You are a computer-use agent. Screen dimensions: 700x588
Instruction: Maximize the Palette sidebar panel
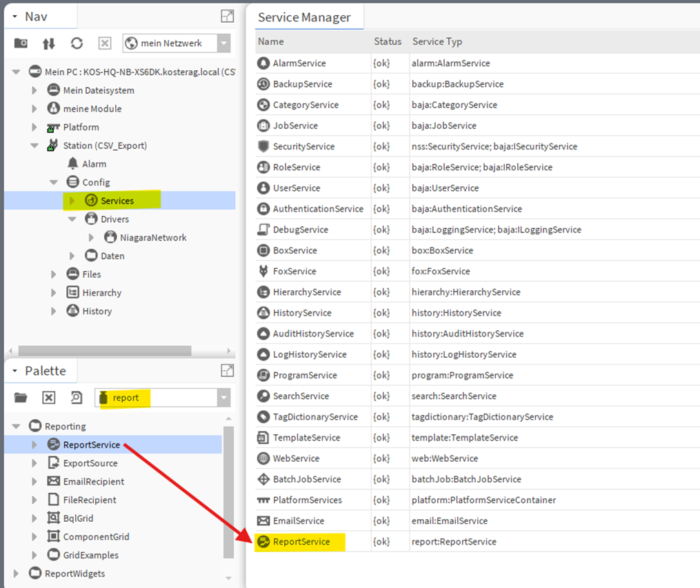pos(227,370)
